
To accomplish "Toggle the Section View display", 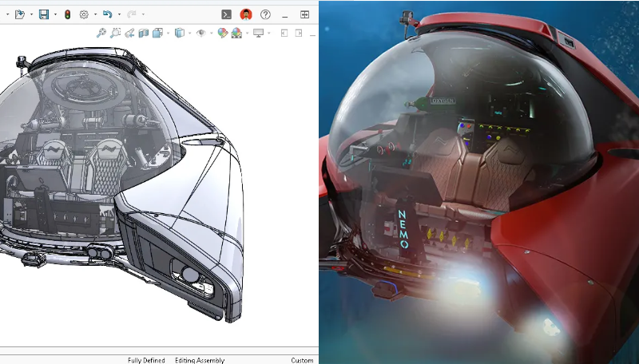I will (144, 33).
